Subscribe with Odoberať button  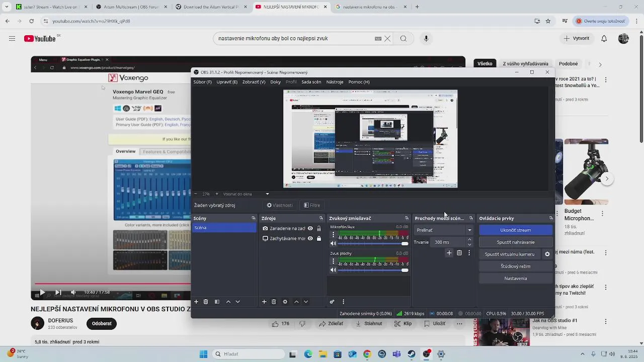[x=102, y=324]
